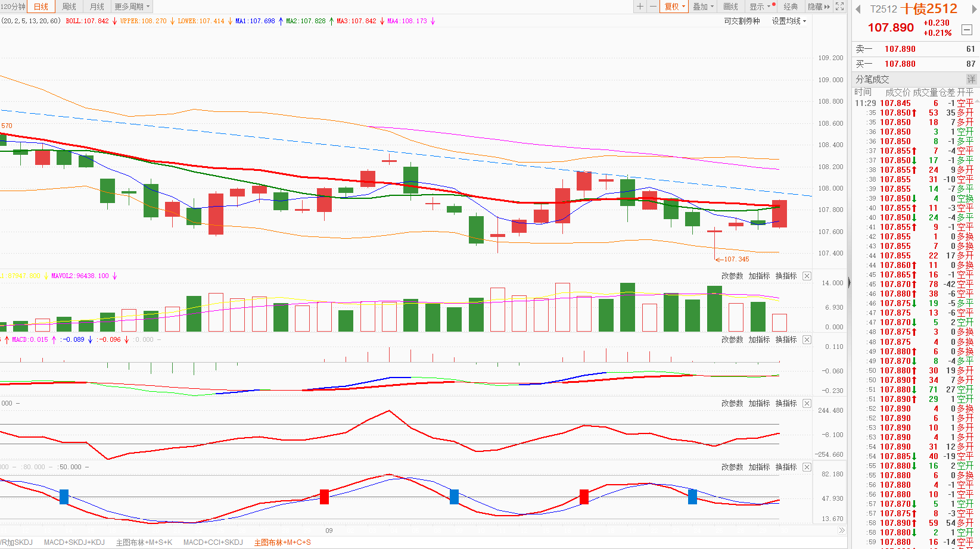Click 加指标 on MACD panel
This screenshot has width=980, height=549.
[x=759, y=340]
